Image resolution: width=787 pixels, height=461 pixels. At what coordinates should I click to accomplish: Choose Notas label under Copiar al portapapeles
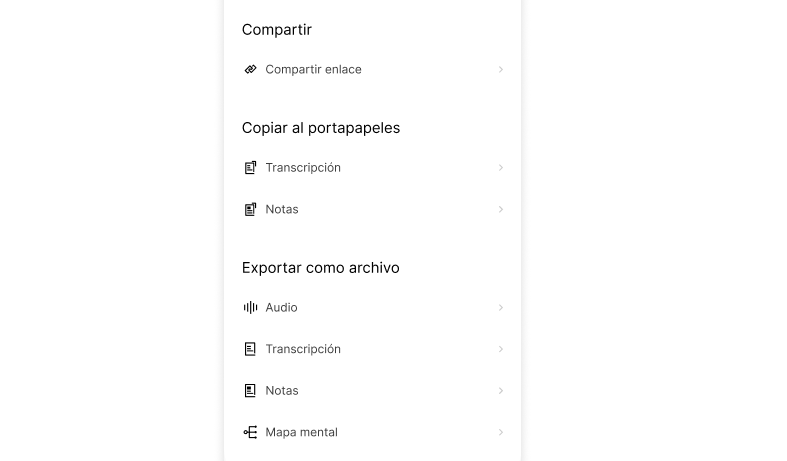pyautogui.click(x=282, y=210)
